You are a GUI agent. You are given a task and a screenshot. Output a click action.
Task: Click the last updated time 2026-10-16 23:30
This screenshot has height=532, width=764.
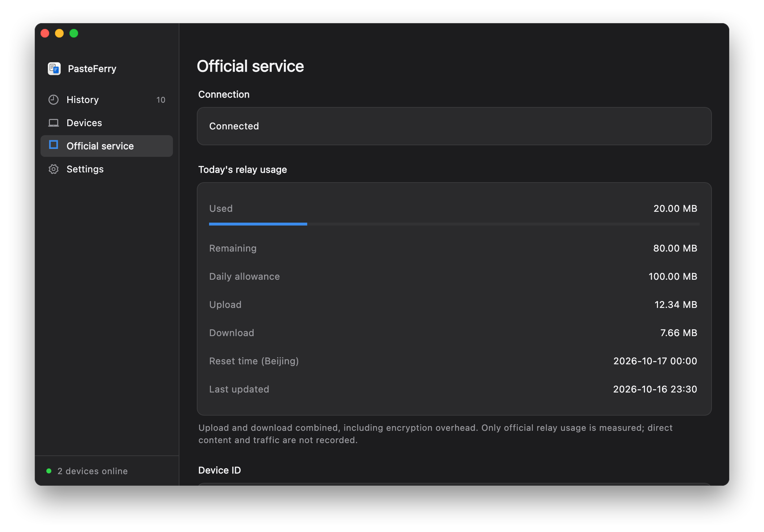pos(655,389)
